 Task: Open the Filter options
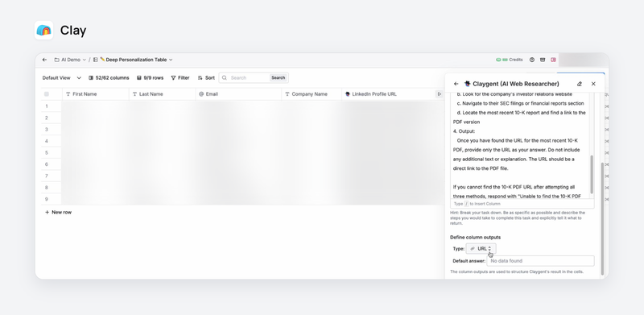click(180, 77)
